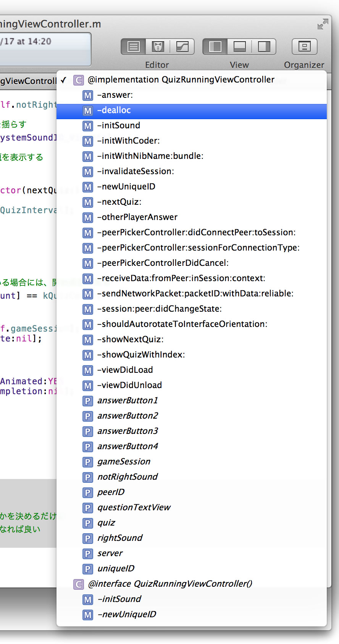Toggle the Debug area view button

tap(239, 47)
